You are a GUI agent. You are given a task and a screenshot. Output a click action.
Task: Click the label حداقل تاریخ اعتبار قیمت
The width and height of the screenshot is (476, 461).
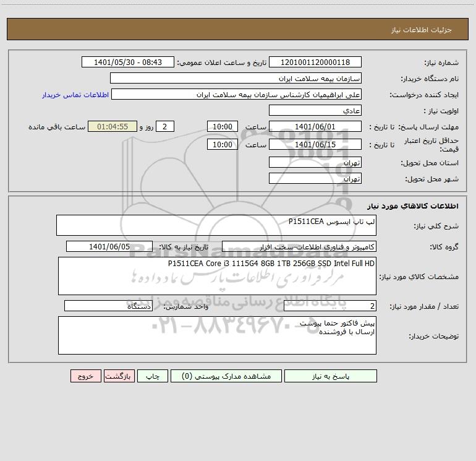tap(431, 145)
